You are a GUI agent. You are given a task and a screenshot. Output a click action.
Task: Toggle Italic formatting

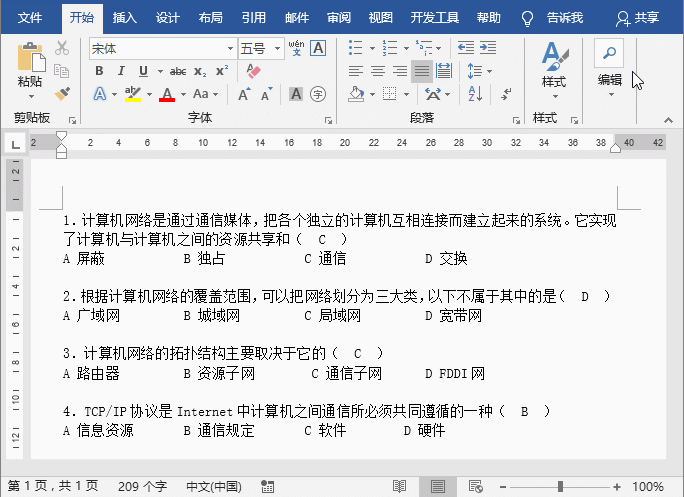[x=121, y=71]
